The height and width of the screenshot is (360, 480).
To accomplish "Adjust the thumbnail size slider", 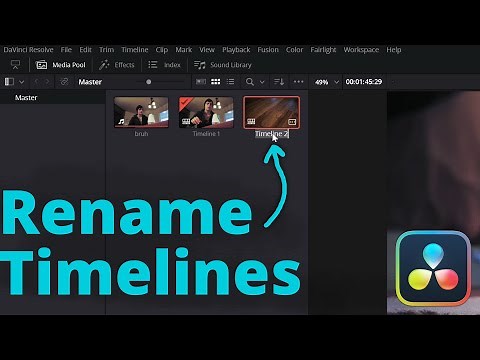I will 149,82.
